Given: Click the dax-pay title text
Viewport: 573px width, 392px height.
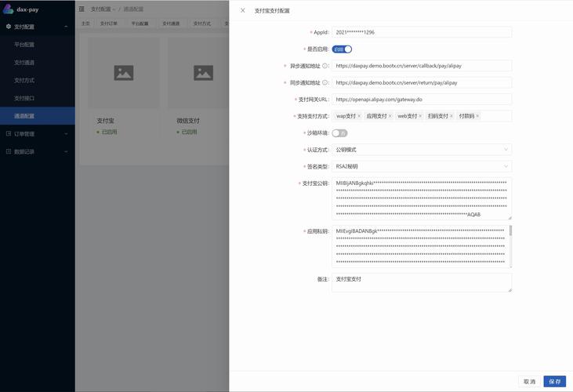Looking at the screenshot, I should tap(27, 9).
